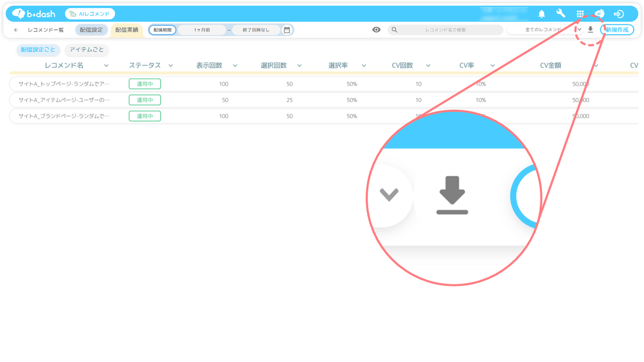Open the レコメンド名 column chevron

[106, 65]
